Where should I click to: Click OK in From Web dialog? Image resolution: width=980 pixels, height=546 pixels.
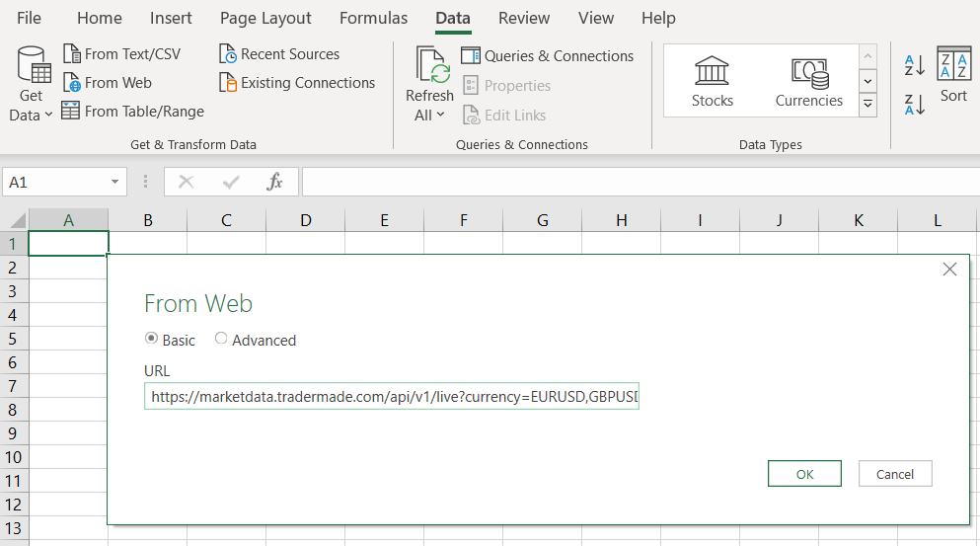pos(804,474)
